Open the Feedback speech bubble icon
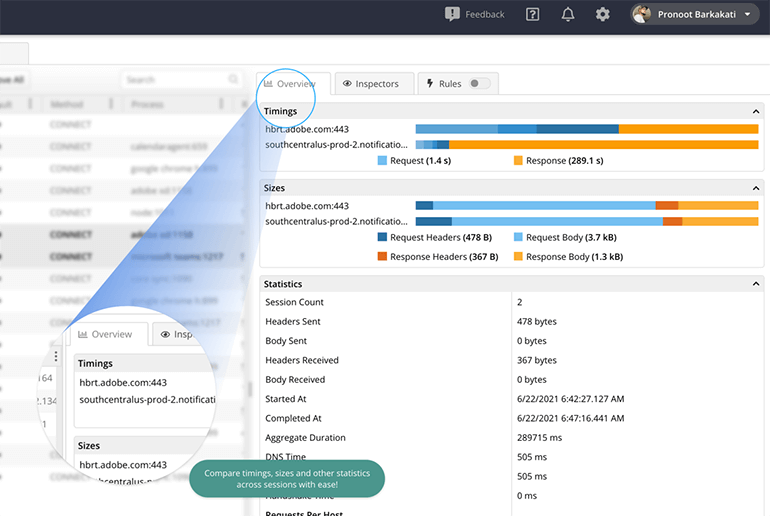770x516 pixels. pyautogui.click(x=452, y=14)
